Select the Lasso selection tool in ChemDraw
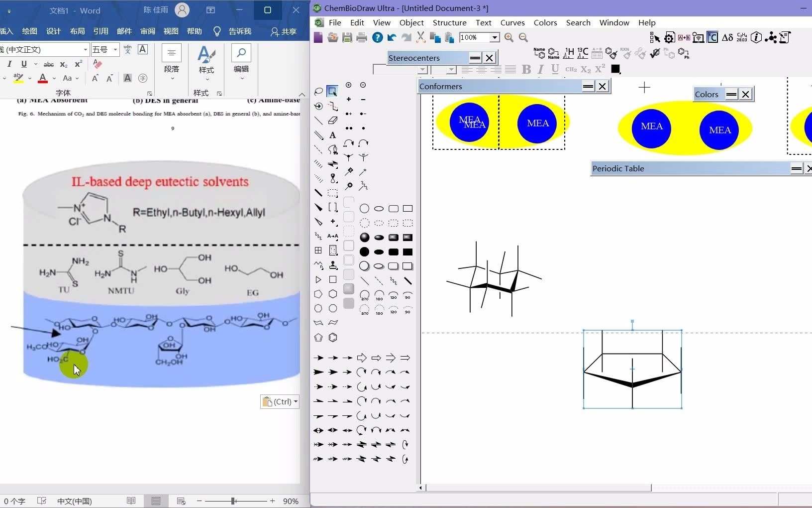Screen dimensions: 812x508 (x=319, y=92)
